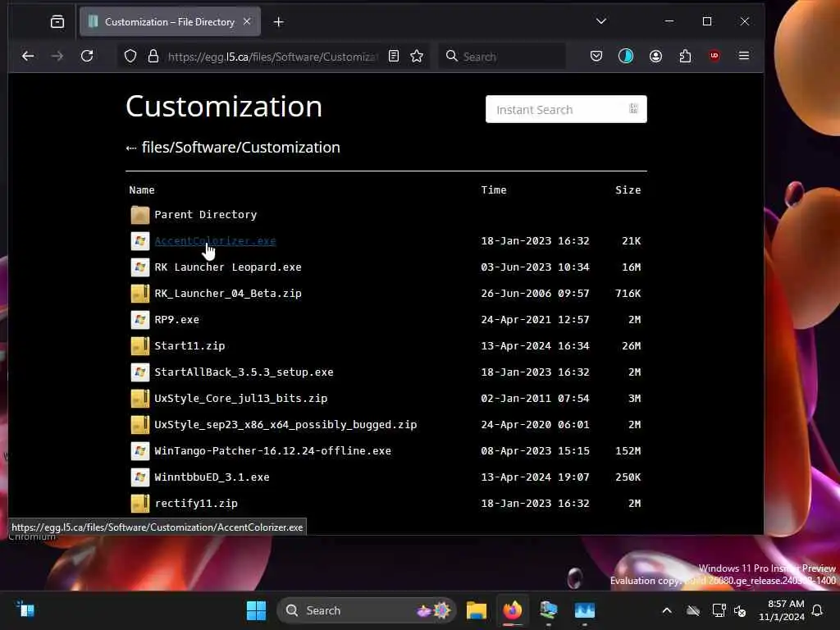Open the taskbar clock showing 8:57 AM
Image resolution: width=840 pixels, height=630 pixels.
(782, 610)
